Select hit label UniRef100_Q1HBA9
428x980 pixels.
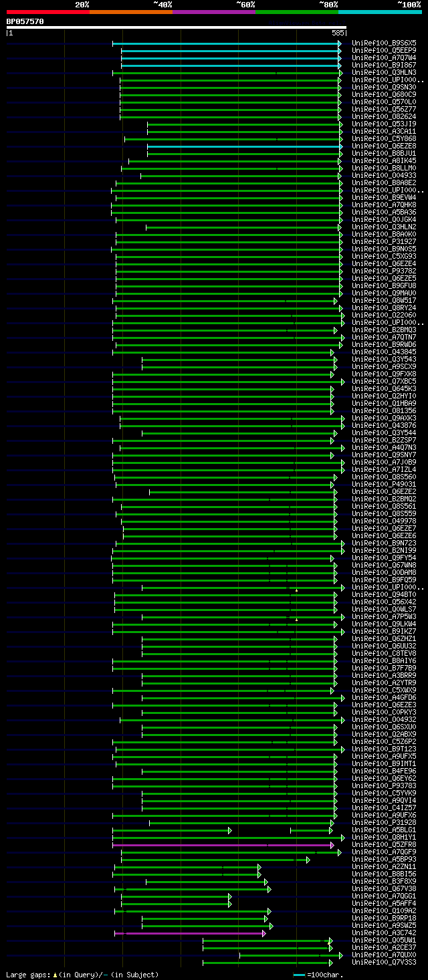point(384,403)
